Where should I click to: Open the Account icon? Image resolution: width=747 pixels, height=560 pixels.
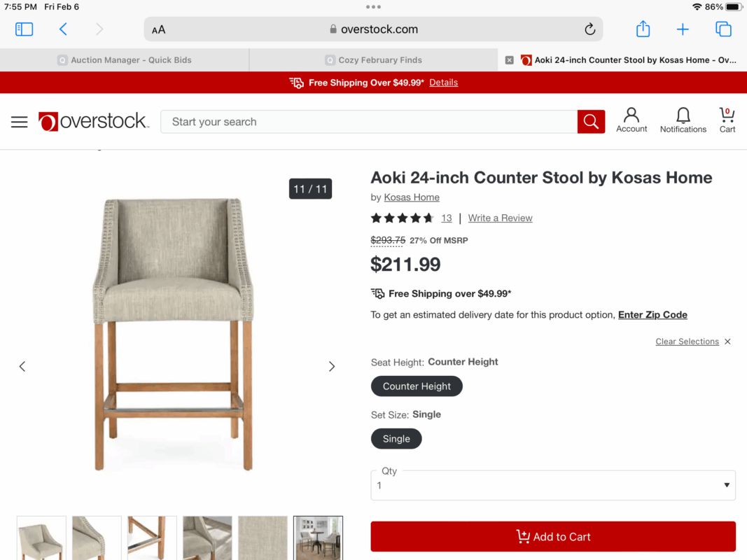pos(631,120)
